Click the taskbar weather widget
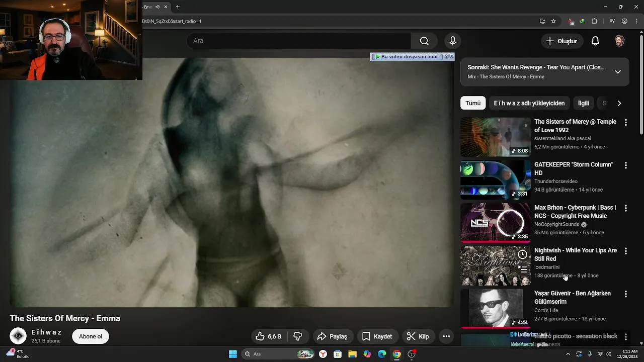The width and height of the screenshot is (644, 362). click(18, 353)
